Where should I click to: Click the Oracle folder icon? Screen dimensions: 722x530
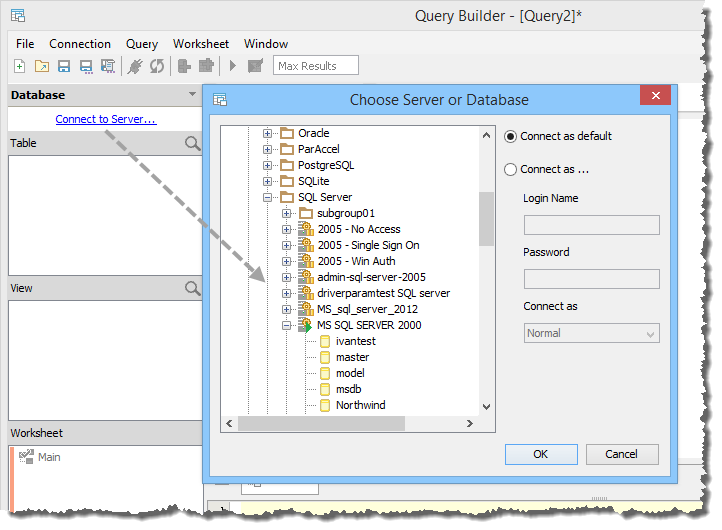(x=287, y=134)
